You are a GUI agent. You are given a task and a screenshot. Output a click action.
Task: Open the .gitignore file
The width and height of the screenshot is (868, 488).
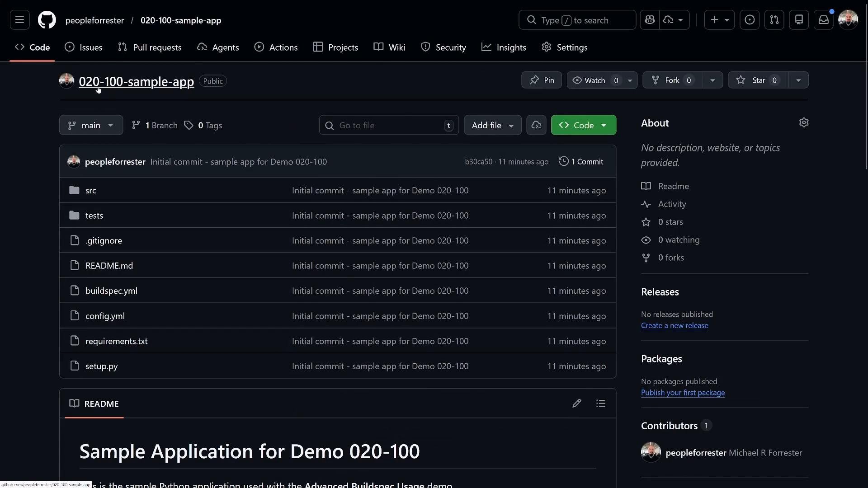[x=104, y=241]
